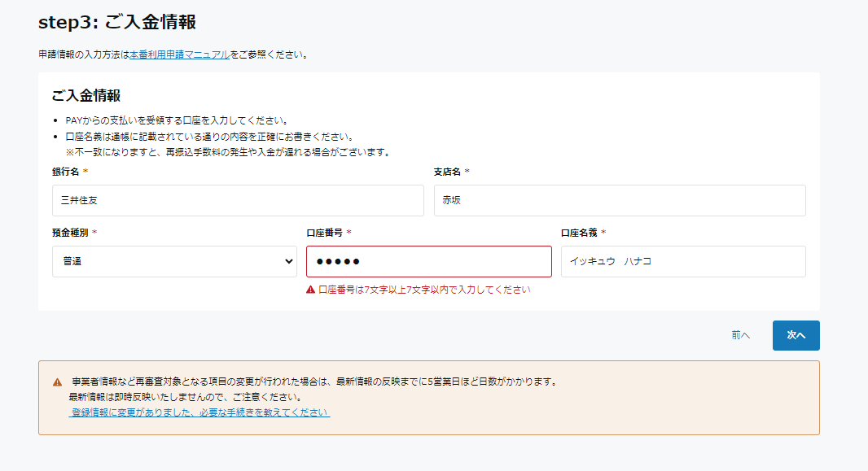This screenshot has height=471, width=868.
Task: Click the 支店名 field label
Action: point(447,172)
